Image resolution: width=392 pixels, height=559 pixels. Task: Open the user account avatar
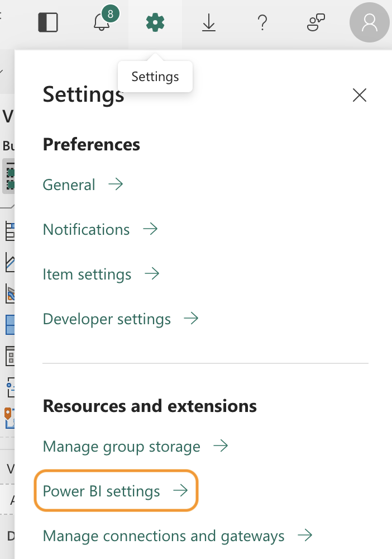tap(369, 22)
